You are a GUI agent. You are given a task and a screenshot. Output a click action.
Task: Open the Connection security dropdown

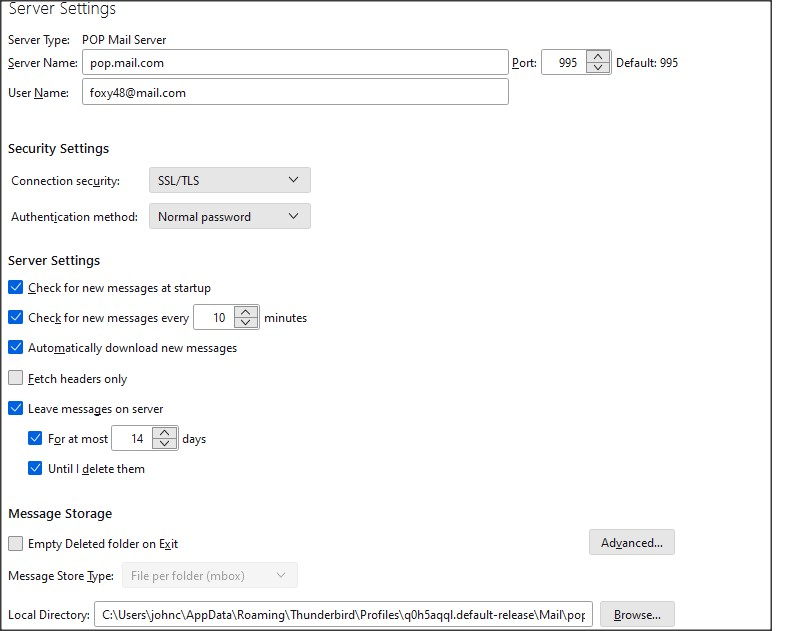[x=230, y=180]
